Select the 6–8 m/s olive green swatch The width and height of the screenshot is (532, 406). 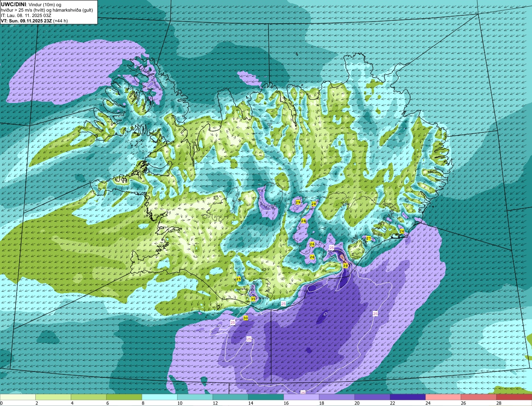124,397
